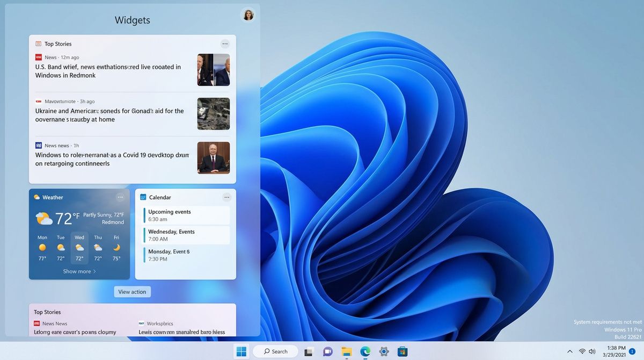Open the Top Stories options menu
Image resolution: width=644 pixels, height=360 pixels.
click(225, 44)
